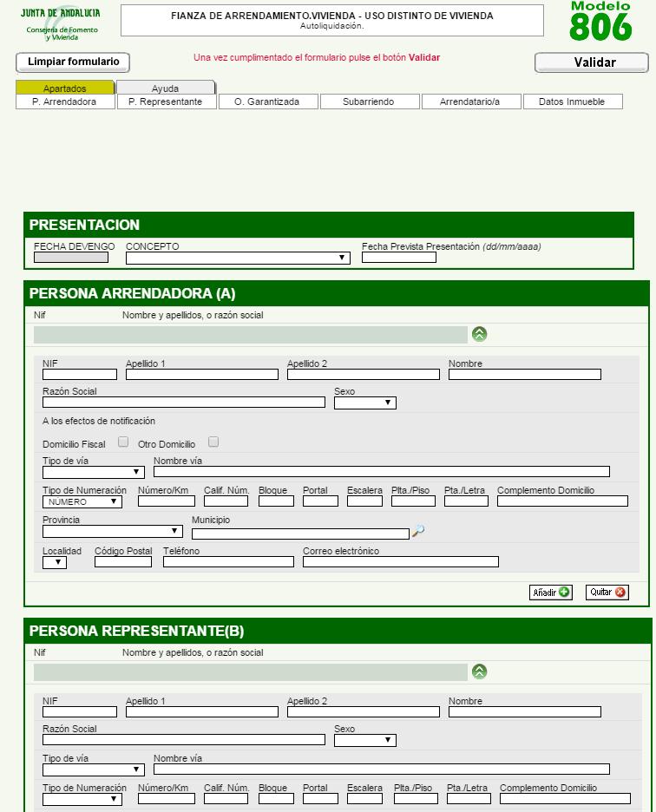The image size is (656, 812).
Task: Search municipio with the magnifier icon
Action: (417, 531)
